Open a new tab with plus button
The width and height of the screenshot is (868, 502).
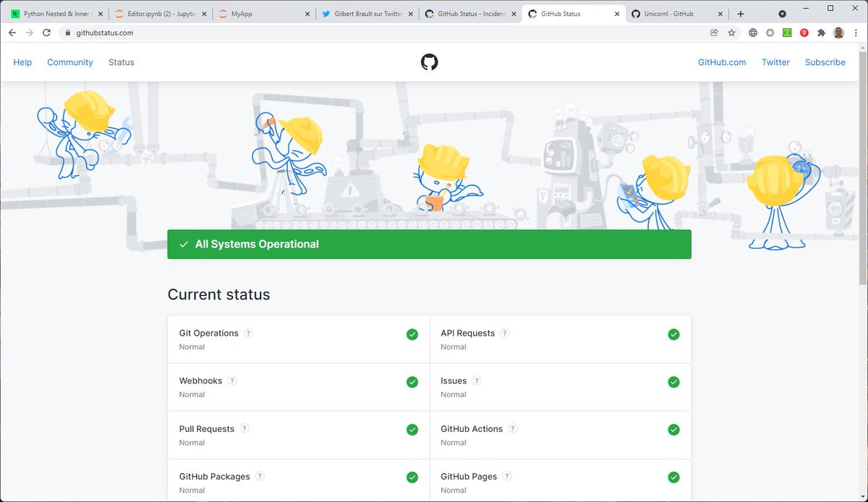741,14
